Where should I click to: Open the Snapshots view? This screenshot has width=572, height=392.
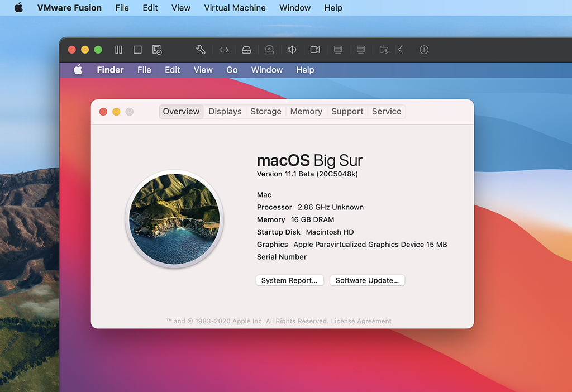click(x=156, y=49)
